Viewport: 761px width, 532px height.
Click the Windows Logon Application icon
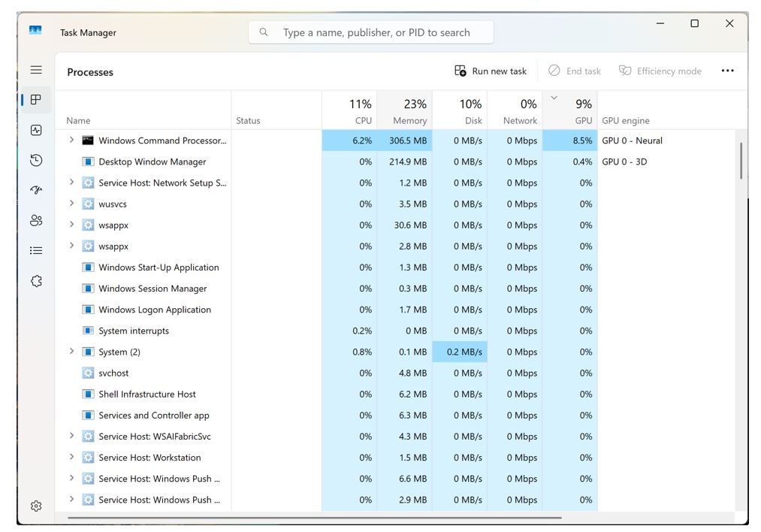(x=88, y=310)
